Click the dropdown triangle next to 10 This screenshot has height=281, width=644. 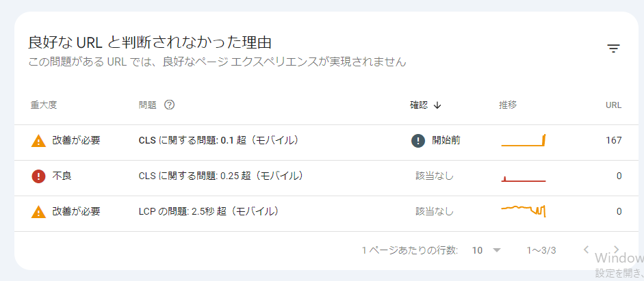click(497, 250)
